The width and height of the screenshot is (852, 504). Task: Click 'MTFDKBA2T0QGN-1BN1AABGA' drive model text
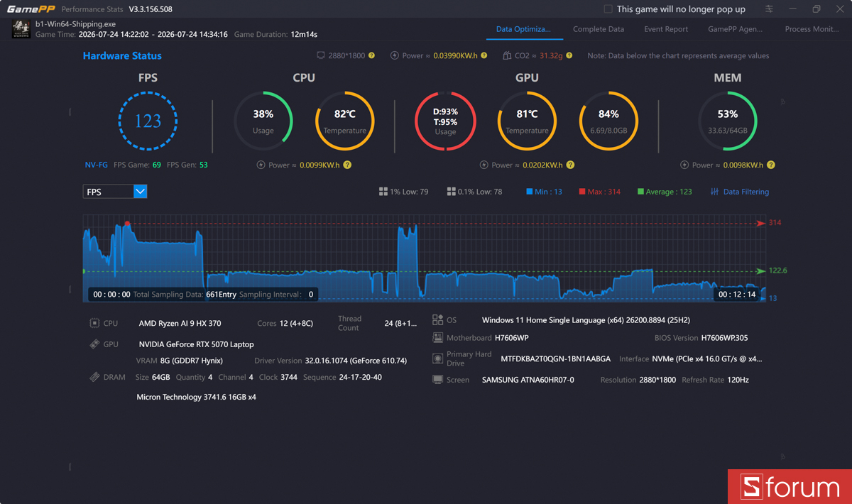click(556, 359)
